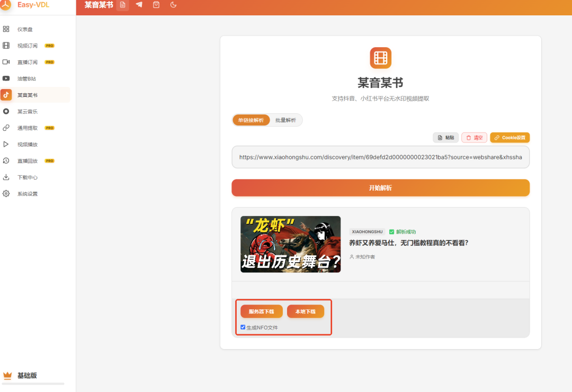Open Cookie设置 settings

pos(510,137)
